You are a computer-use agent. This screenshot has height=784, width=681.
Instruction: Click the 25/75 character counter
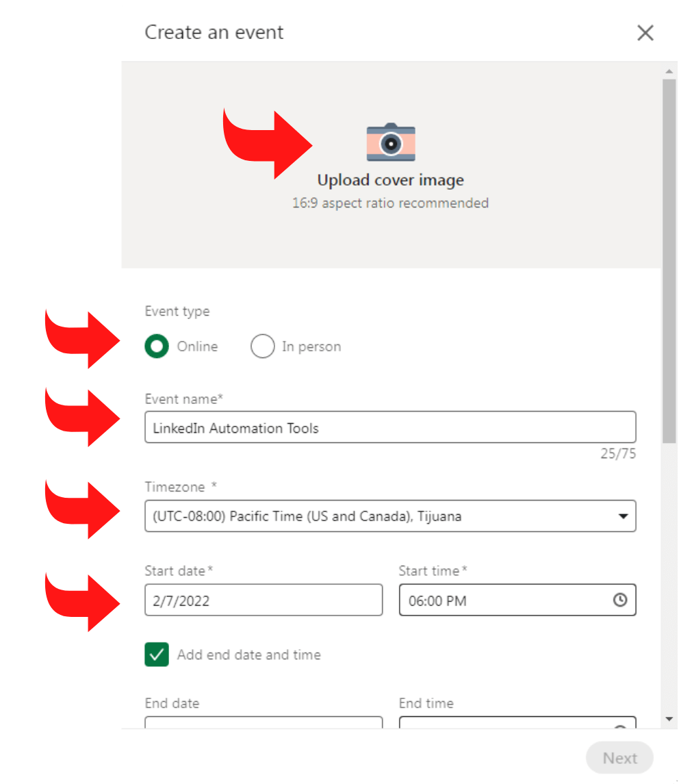(618, 453)
